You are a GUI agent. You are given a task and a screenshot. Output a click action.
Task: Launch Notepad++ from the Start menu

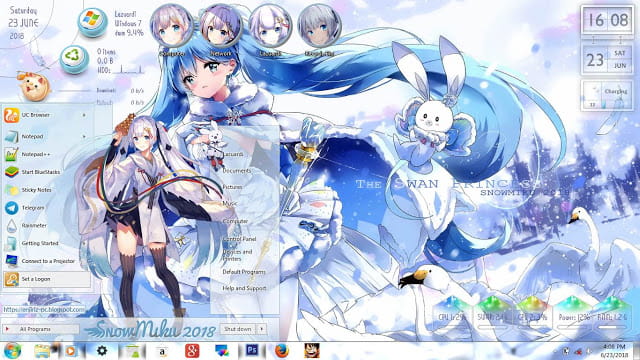click(46, 154)
